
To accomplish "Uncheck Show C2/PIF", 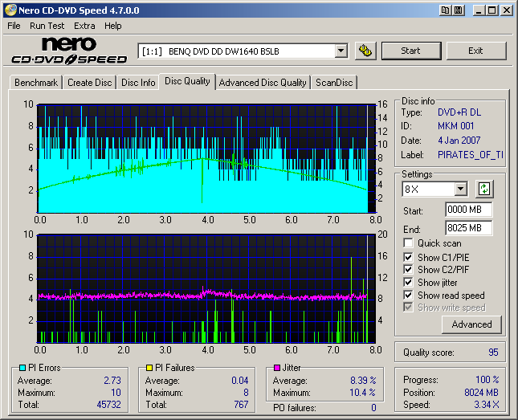I will 408,269.
